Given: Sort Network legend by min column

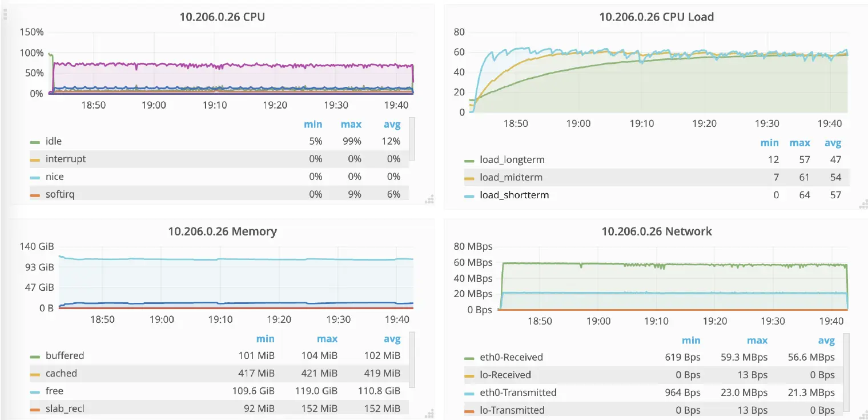Looking at the screenshot, I should click(x=691, y=340).
